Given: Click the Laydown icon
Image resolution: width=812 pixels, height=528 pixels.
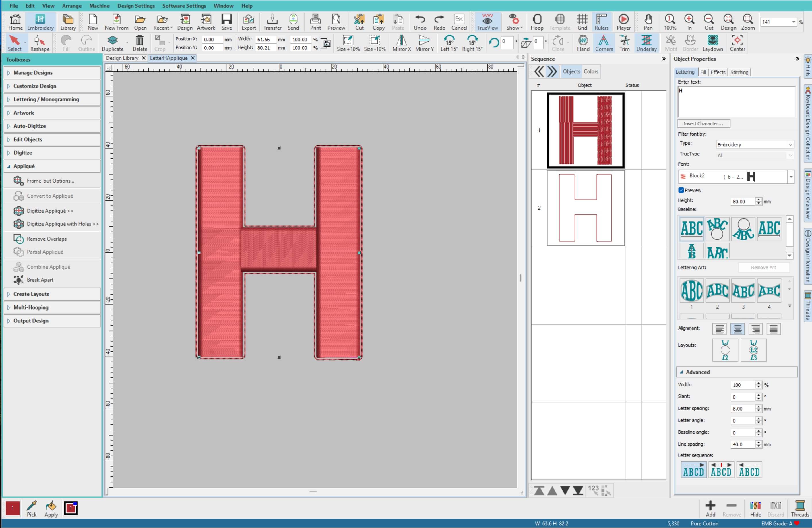Looking at the screenshot, I should point(712,43).
